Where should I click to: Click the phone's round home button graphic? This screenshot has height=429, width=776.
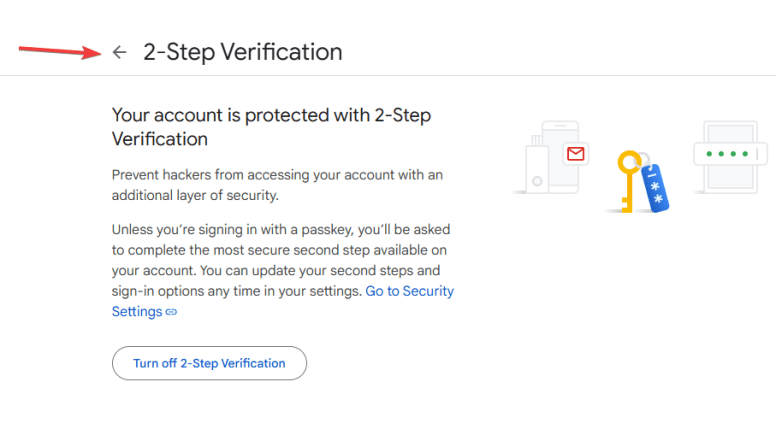coord(537,182)
